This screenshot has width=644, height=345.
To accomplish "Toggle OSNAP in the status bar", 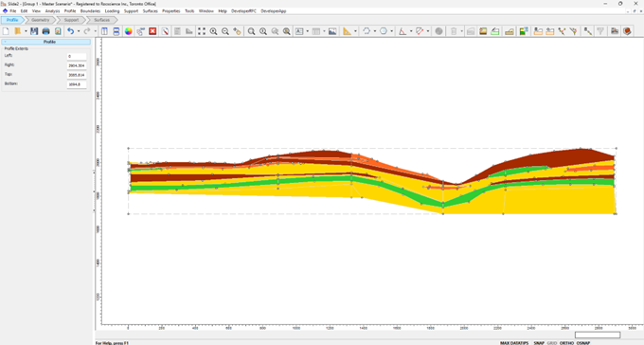I will [582, 343].
